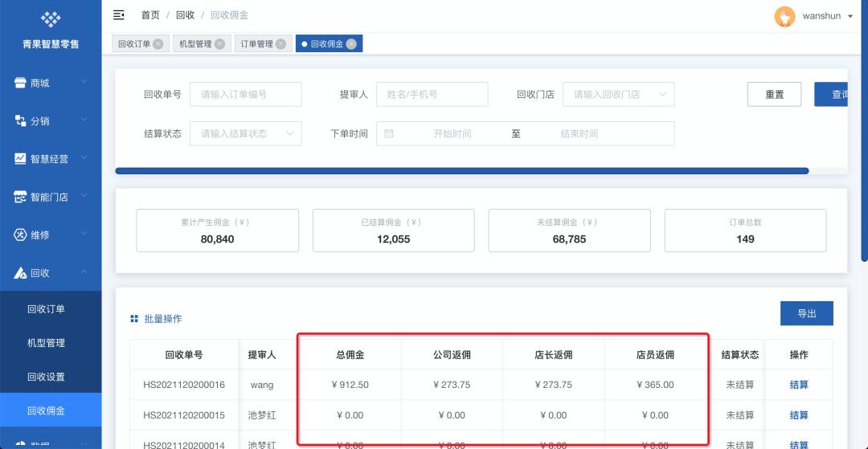This screenshot has height=449, width=868.
Task: Click the 订单总数 149 card
Action: (x=745, y=231)
